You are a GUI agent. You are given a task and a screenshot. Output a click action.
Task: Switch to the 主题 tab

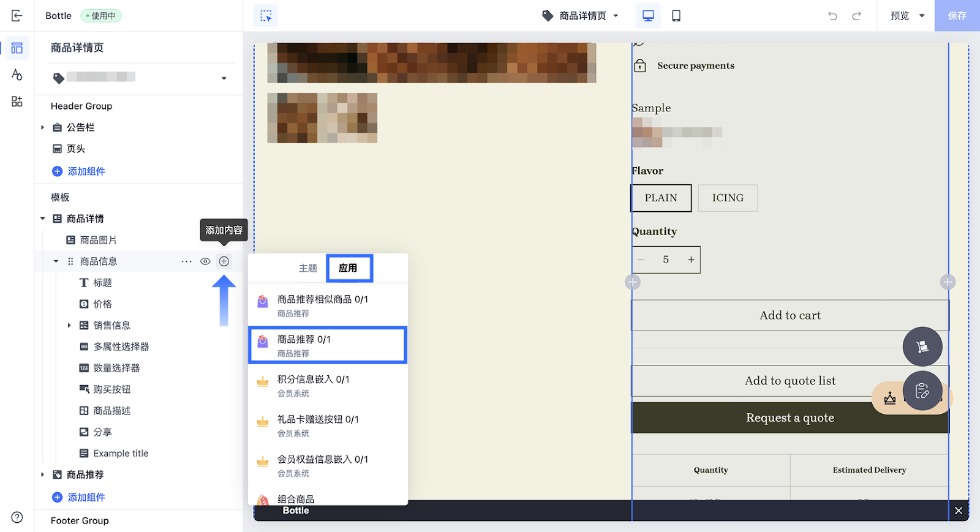point(308,268)
